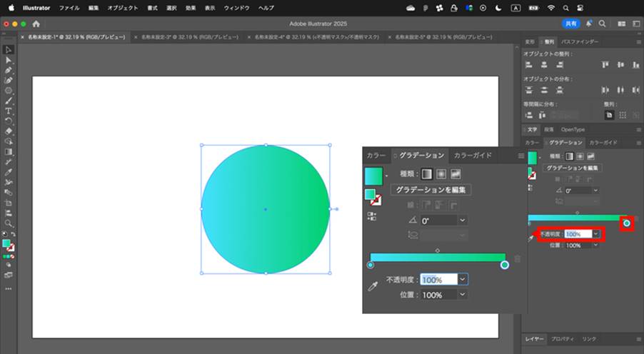Open the オブジェクト menu
Viewport: 644px width, 354px height.
122,8
